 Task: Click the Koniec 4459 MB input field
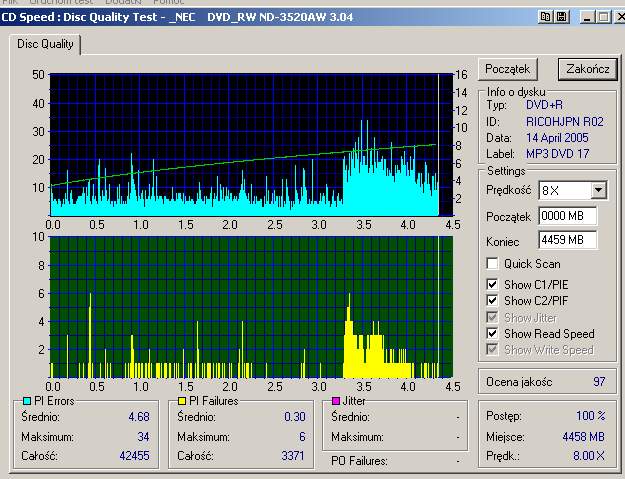(568, 240)
